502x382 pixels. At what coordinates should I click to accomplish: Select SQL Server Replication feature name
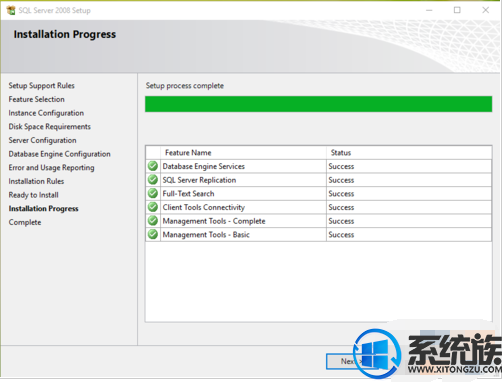tap(199, 180)
